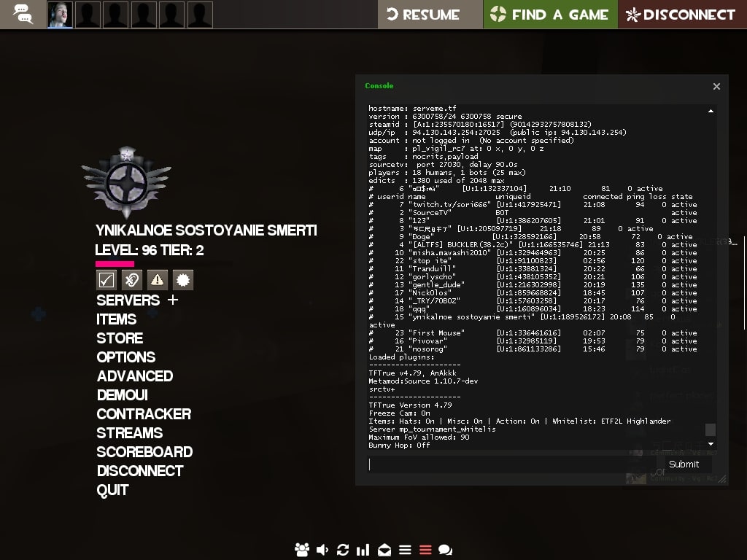Click the pink level progress bar
The width and height of the screenshot is (747, 560).
115,264
